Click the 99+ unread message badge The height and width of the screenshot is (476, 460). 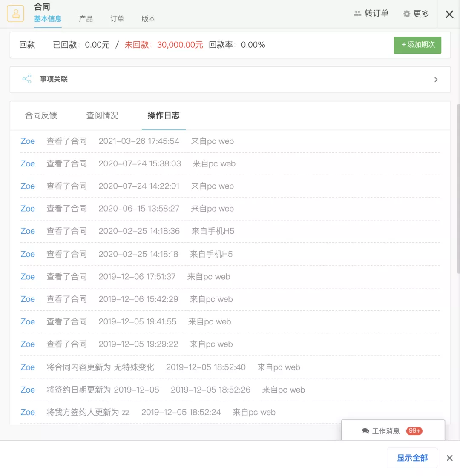coord(413,430)
